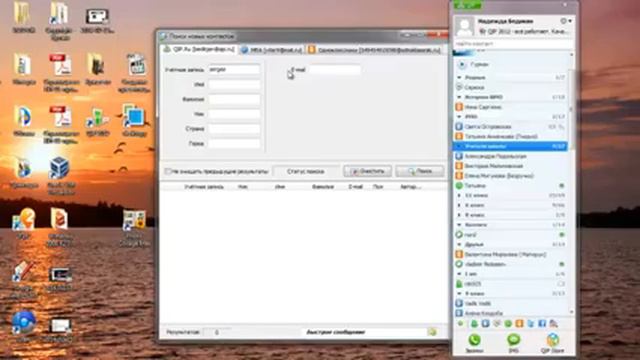Click the Facebook account status icon

(542, 324)
